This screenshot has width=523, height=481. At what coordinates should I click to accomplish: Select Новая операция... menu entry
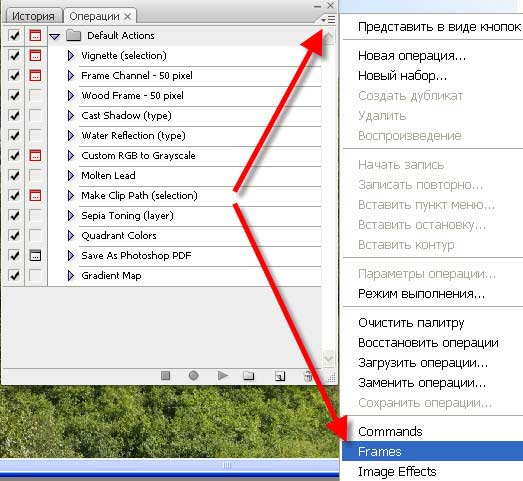tap(412, 56)
